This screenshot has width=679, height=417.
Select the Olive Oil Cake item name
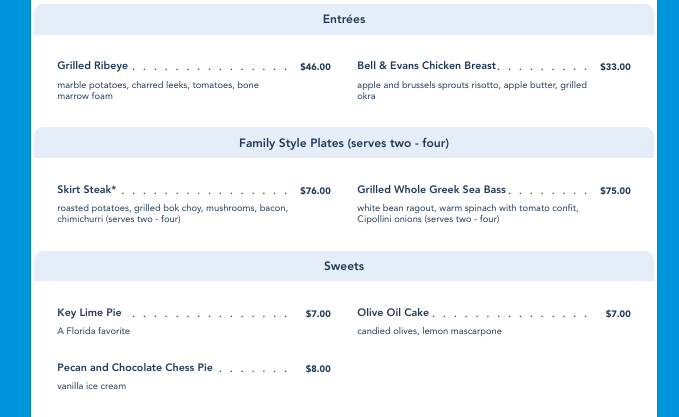tap(393, 313)
